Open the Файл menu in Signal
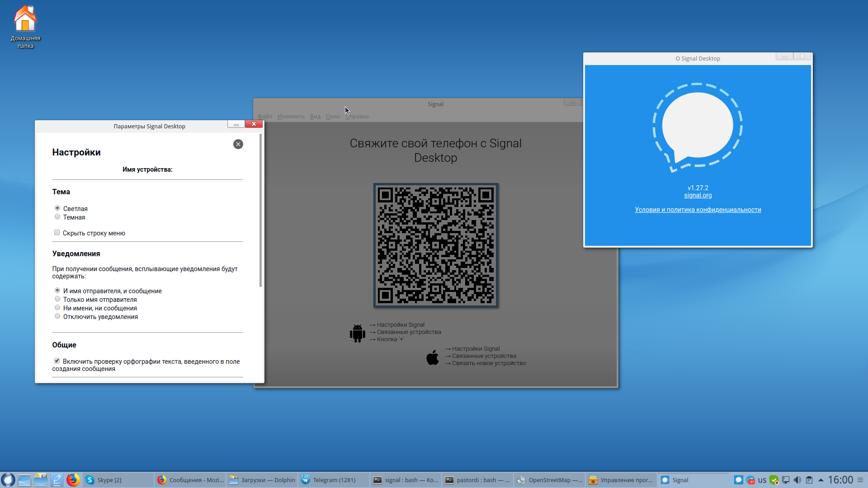Screen dimensions: 868x488 265,117
